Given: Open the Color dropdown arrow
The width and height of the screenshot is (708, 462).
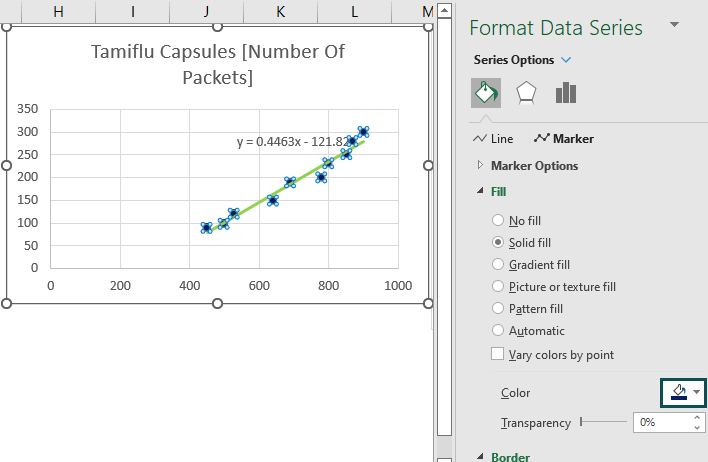Looking at the screenshot, I should tap(697, 392).
